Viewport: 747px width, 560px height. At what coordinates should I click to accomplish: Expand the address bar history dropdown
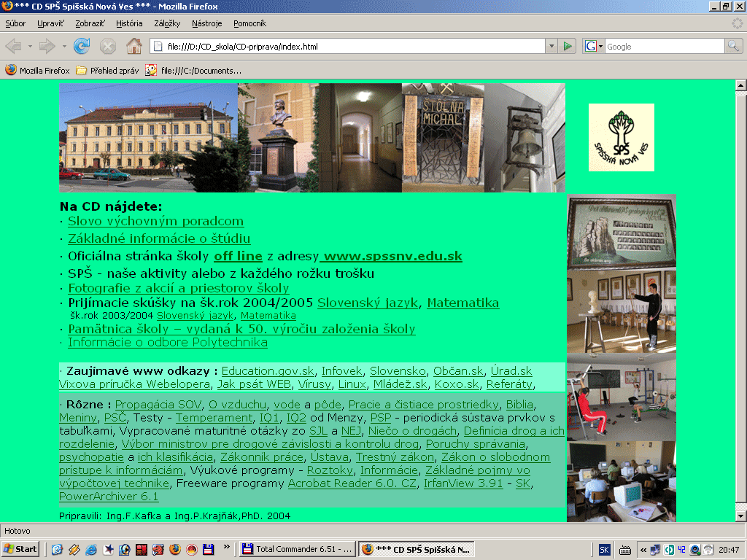(x=551, y=47)
